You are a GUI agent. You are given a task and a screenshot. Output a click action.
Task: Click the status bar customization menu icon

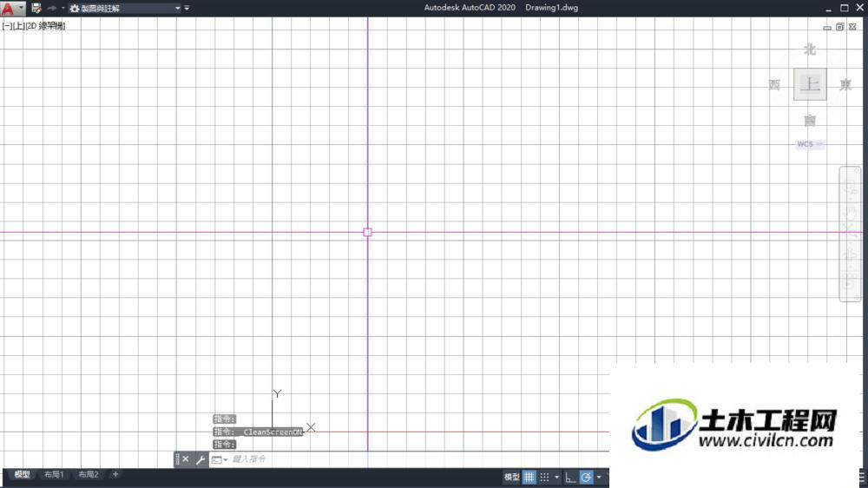click(x=862, y=477)
